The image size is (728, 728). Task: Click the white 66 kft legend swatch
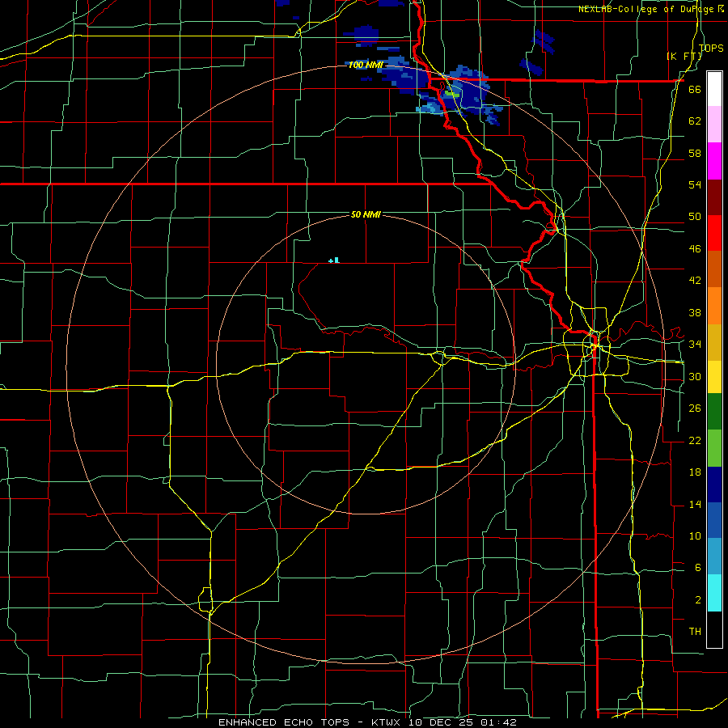pyautogui.click(x=714, y=89)
